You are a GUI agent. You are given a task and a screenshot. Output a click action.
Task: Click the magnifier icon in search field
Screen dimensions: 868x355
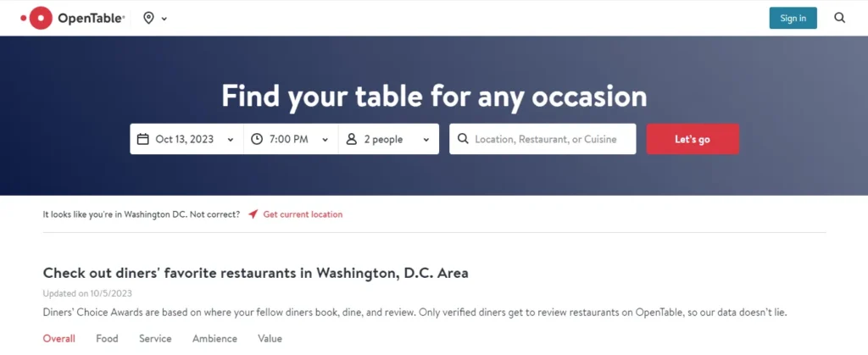[x=464, y=139]
